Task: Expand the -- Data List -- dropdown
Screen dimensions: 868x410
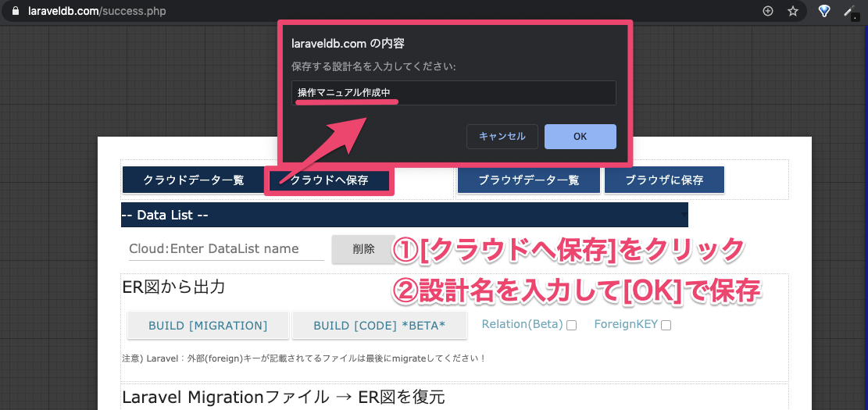Action: 405,215
